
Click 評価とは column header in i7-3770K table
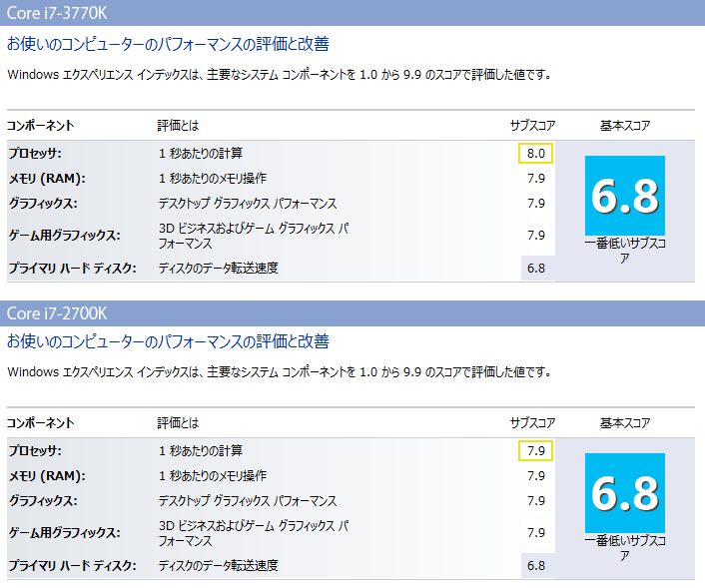tap(178, 126)
